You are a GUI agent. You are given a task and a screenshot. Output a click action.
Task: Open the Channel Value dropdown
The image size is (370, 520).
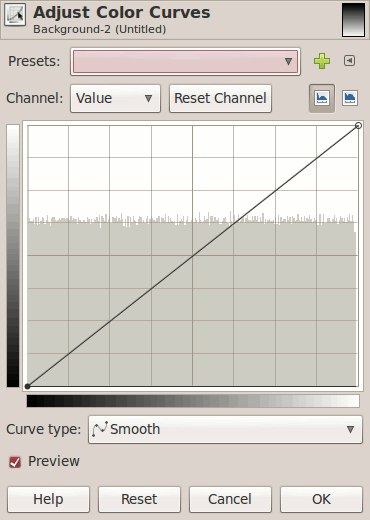point(115,98)
